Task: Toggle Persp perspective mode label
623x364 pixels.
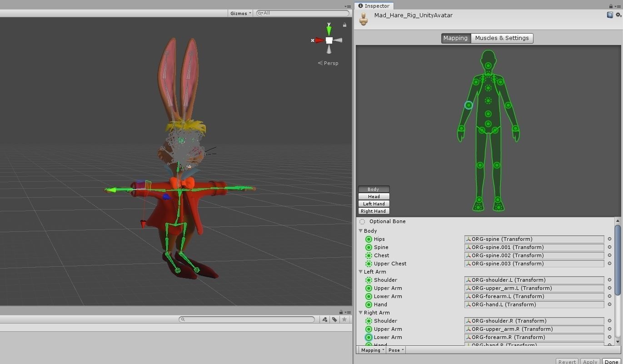Action: 328,63
